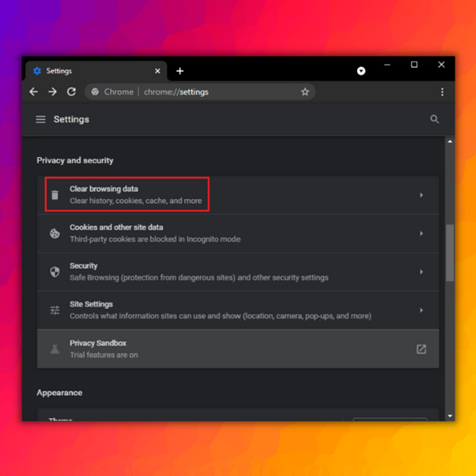Expand the Security row arrow
The width and height of the screenshot is (476, 476).
click(x=421, y=272)
